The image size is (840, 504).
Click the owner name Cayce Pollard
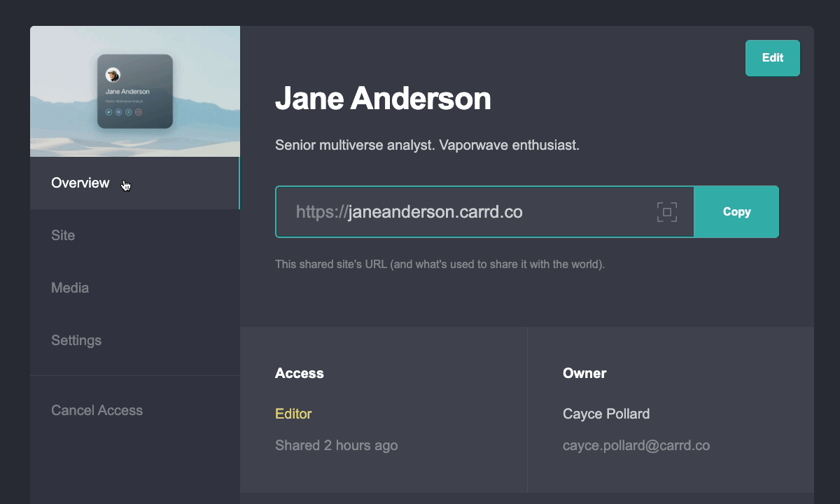point(606,414)
